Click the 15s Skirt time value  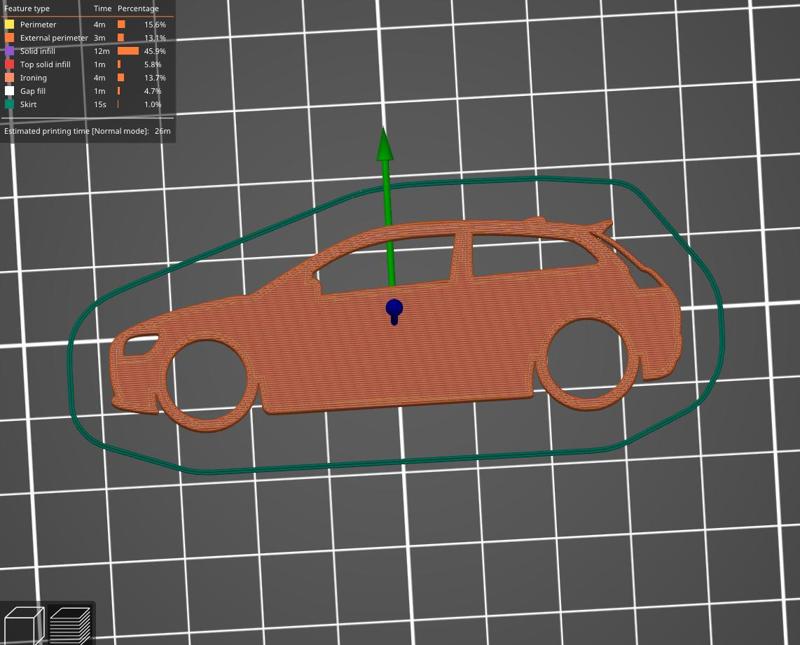(100, 104)
